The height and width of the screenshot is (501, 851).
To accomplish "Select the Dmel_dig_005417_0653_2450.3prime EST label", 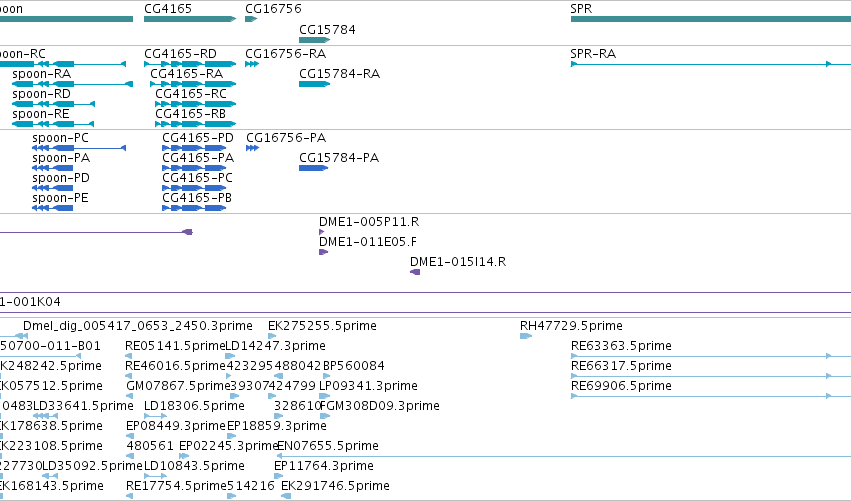I will 138,326.
